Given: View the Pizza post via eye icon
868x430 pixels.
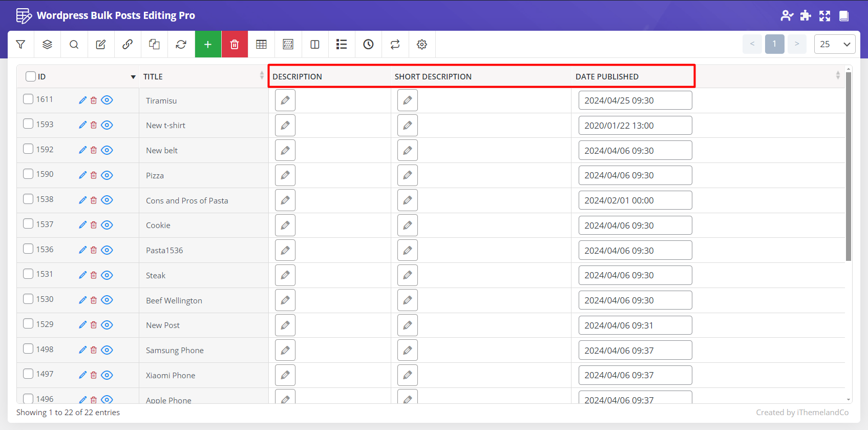Looking at the screenshot, I should (107, 175).
